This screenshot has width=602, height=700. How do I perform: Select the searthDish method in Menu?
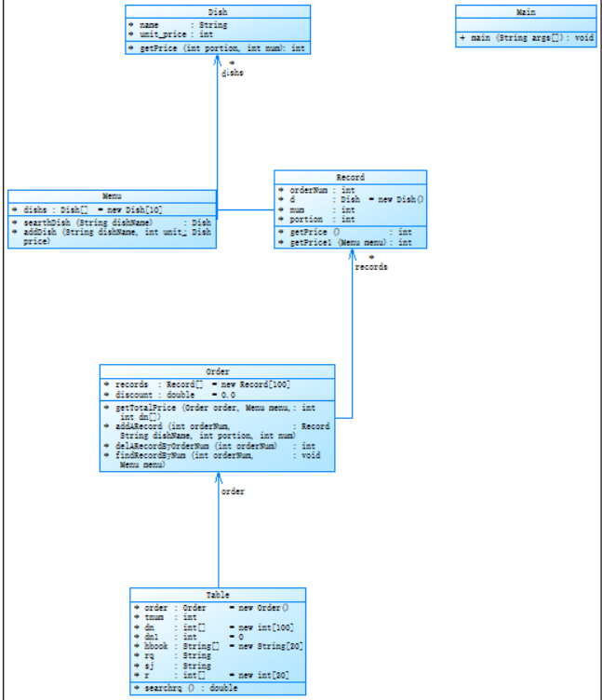pyautogui.click(x=112, y=222)
